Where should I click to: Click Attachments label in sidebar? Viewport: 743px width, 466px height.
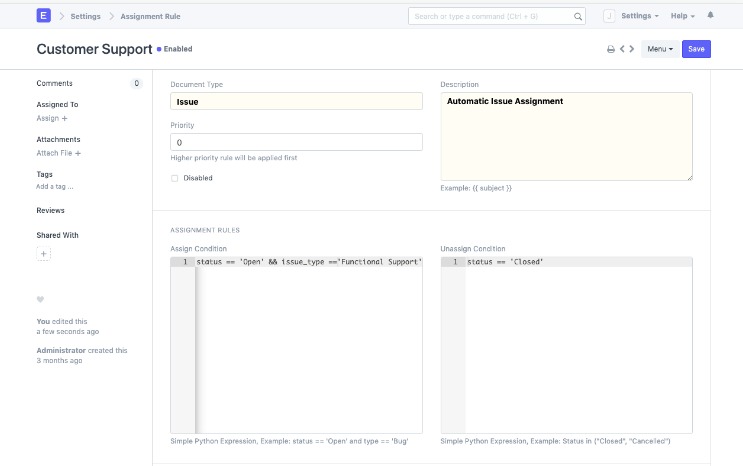click(x=58, y=139)
